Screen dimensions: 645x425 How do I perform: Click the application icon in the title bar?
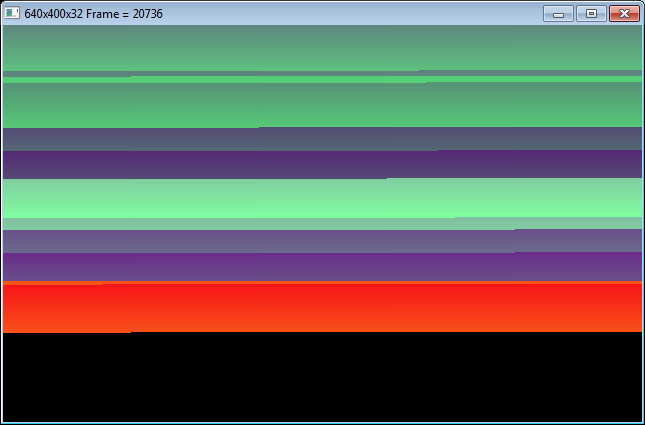click(12, 13)
